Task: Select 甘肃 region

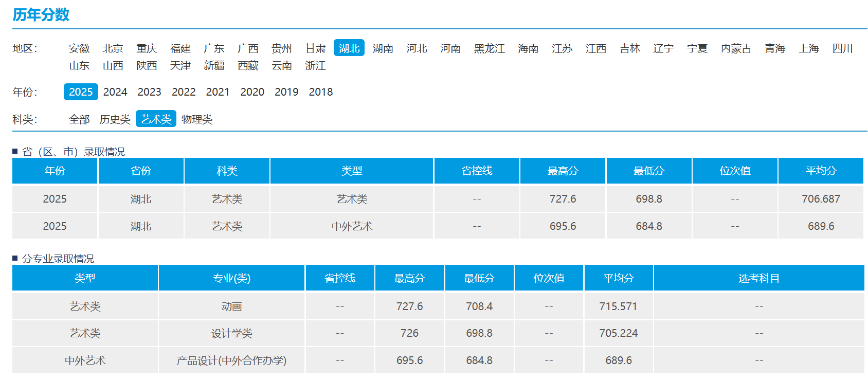Action: (x=315, y=48)
